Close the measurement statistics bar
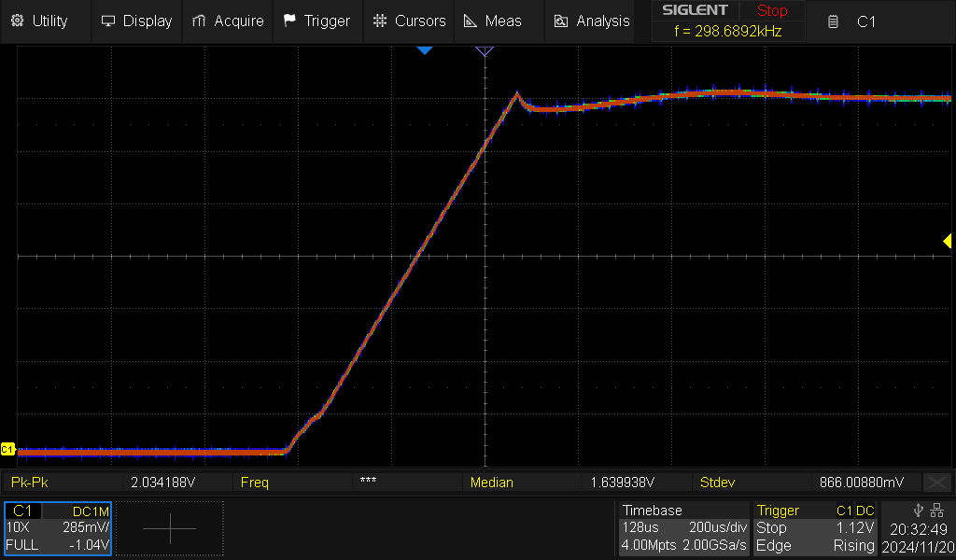The height and width of the screenshot is (560, 956). click(x=936, y=483)
